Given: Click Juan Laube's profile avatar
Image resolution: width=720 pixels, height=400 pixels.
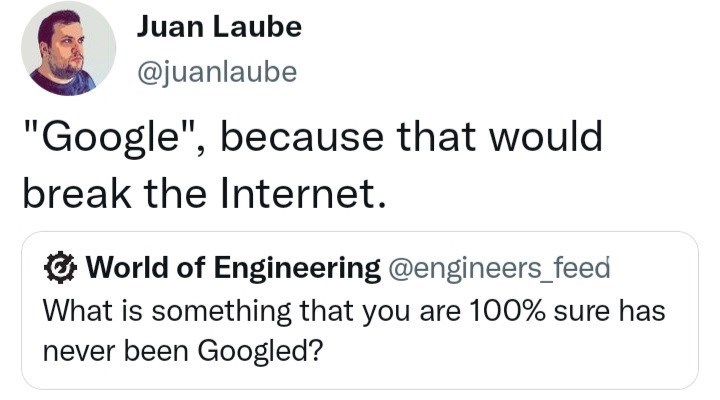Looking at the screenshot, I should (69, 50).
